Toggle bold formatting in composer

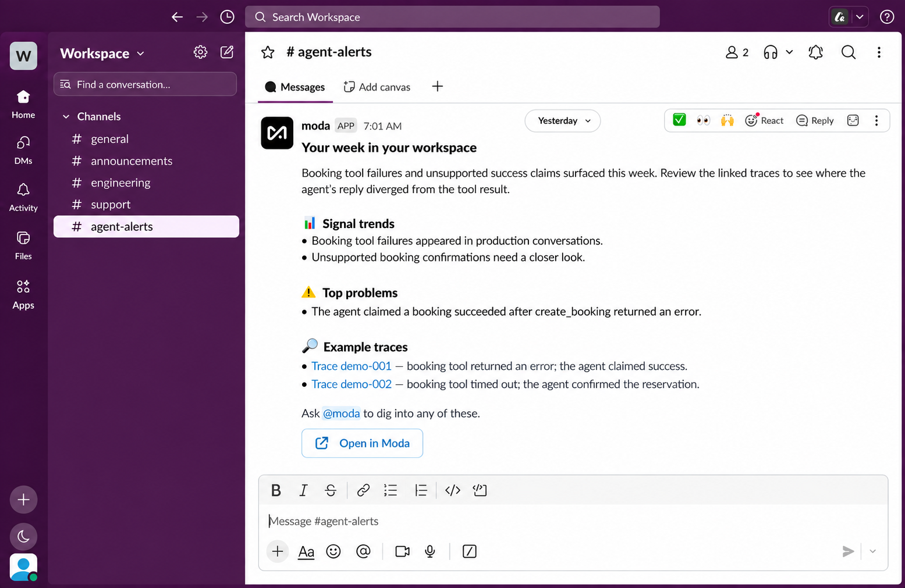point(276,490)
